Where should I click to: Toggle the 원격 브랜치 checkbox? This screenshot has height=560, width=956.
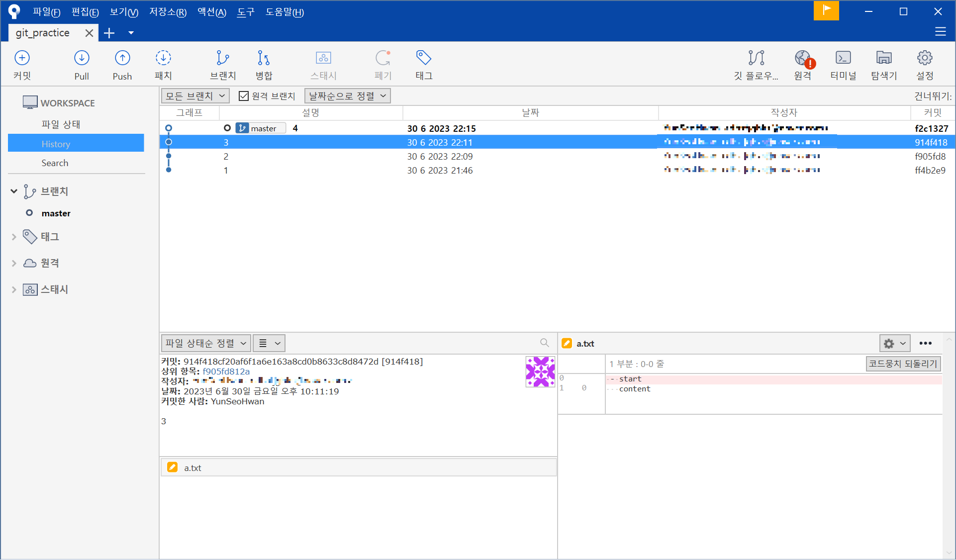point(244,96)
